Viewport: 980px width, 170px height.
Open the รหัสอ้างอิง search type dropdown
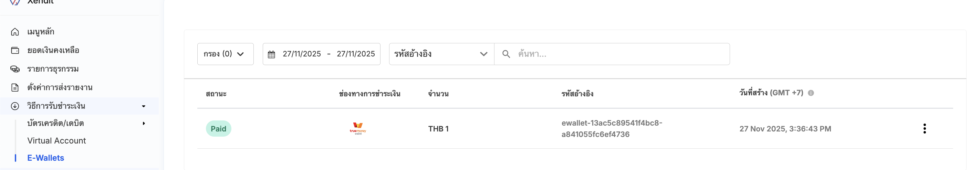tap(441, 54)
